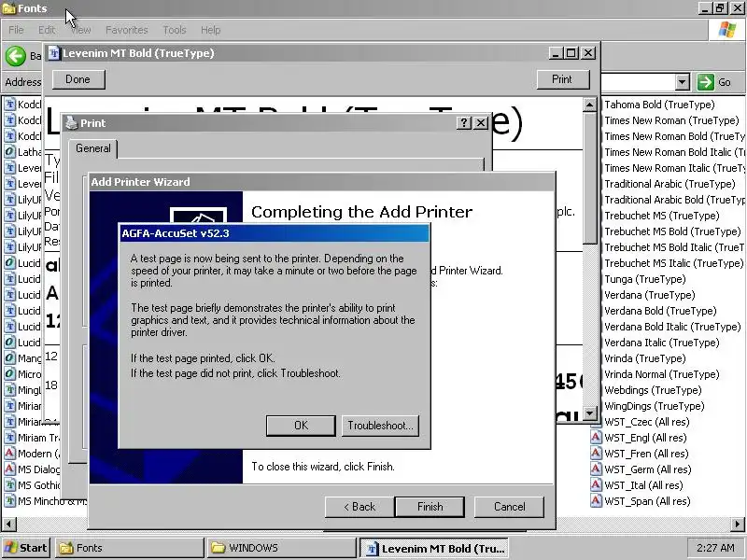Click OK in the AGFA-AccuSet test page dialog
The height and width of the screenshot is (560, 747).
click(301, 426)
